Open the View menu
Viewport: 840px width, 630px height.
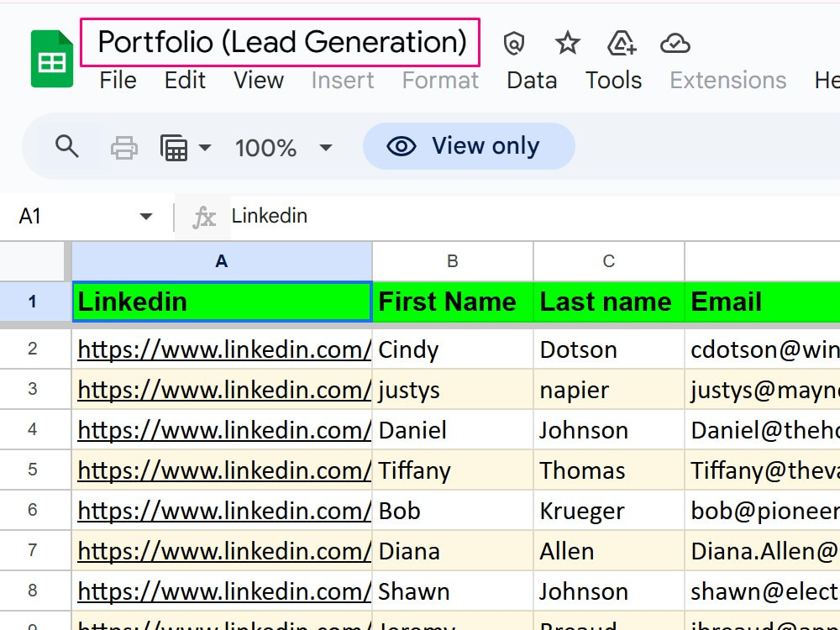point(259,81)
